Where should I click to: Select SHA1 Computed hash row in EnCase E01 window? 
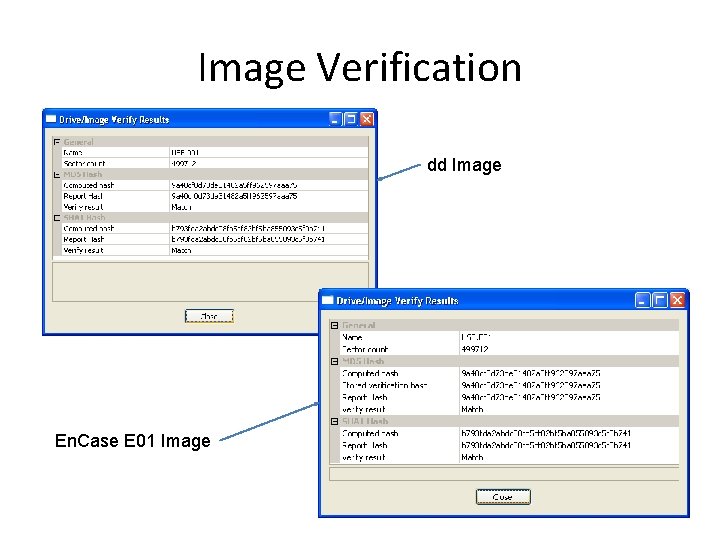coord(509,433)
